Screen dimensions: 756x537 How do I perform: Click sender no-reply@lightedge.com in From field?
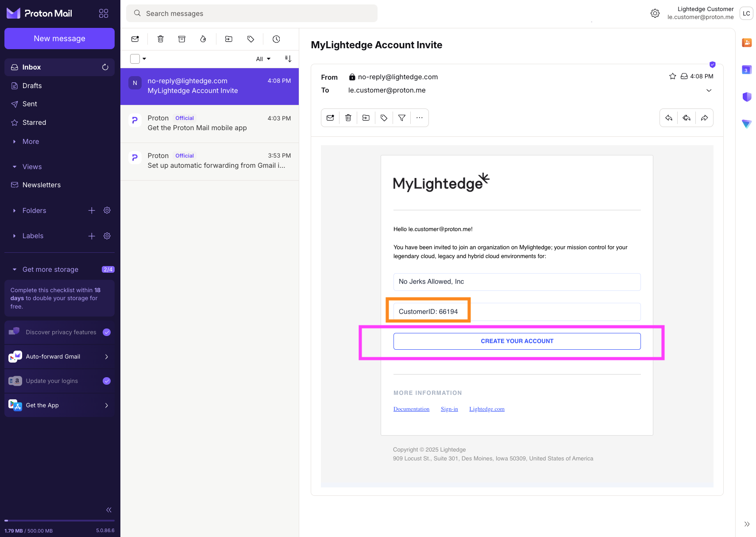coord(397,77)
